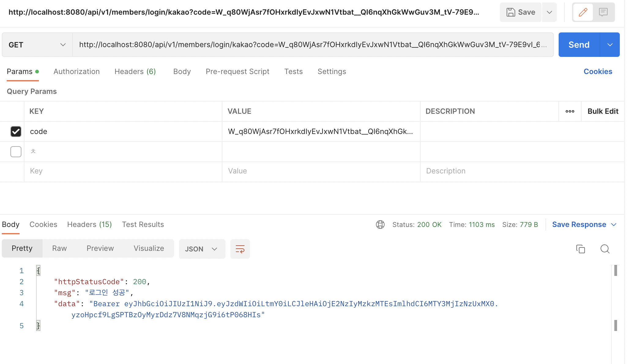Click the Cookies link
Screen dimensions: 629x364
coord(598,72)
